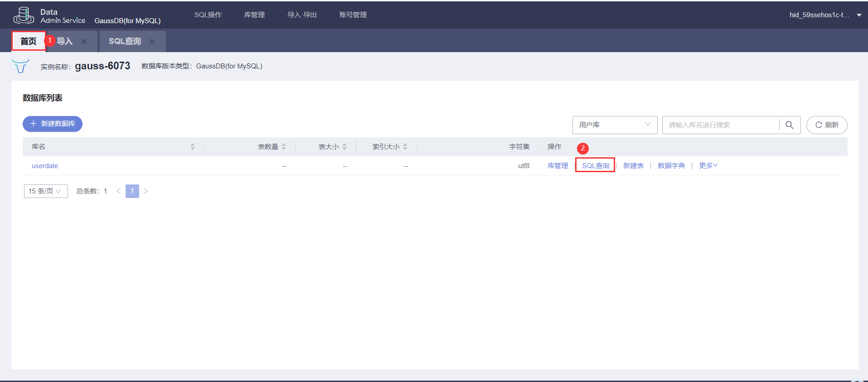The height and width of the screenshot is (382, 868).
Task: Click the 数据库列表 heading
Action: point(43,98)
